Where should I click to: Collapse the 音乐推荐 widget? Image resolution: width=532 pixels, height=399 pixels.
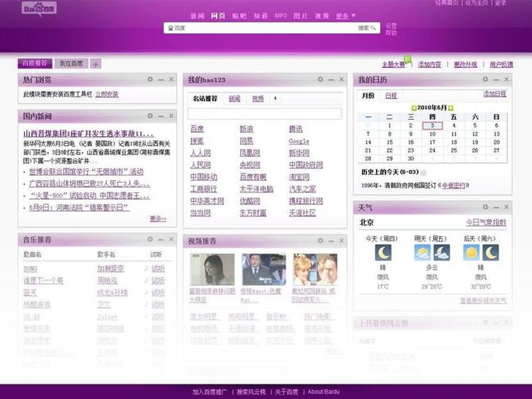click(161, 239)
